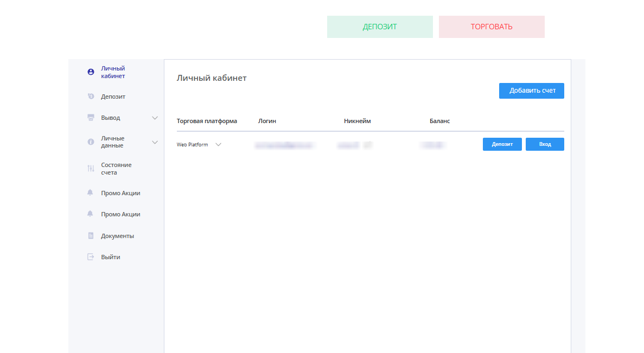
Task: Click Депозит button in the account row
Action: 502,144
